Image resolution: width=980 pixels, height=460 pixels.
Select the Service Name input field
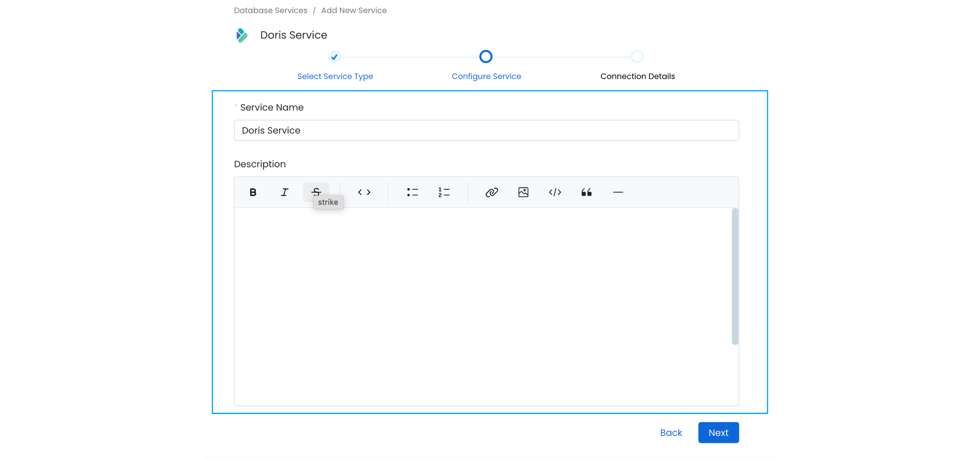click(486, 130)
